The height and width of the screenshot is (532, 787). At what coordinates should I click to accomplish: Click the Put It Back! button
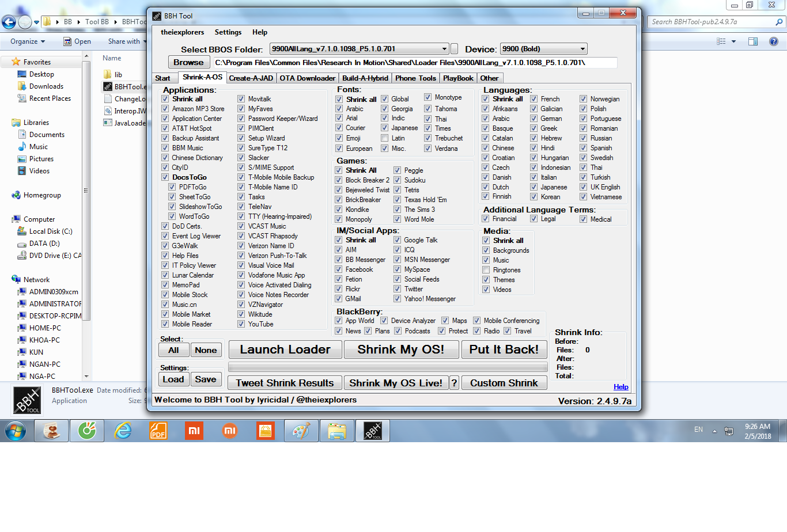click(x=504, y=349)
